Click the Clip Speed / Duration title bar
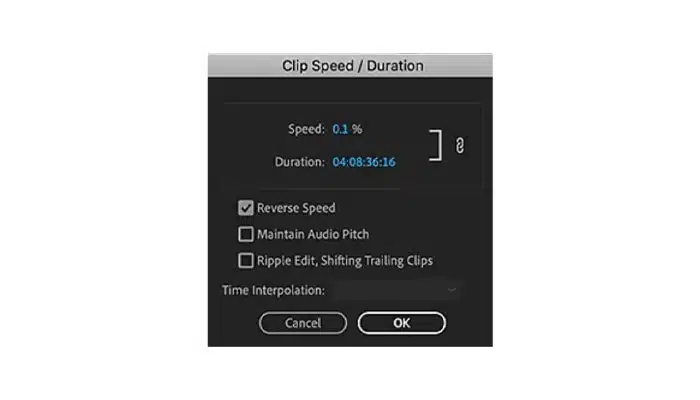700x400 pixels. [x=350, y=66]
